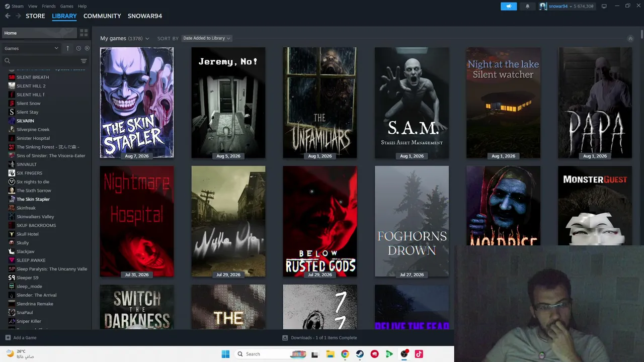644x362 pixels.
Task: Filter by ready to play icon
Action: 87,48
